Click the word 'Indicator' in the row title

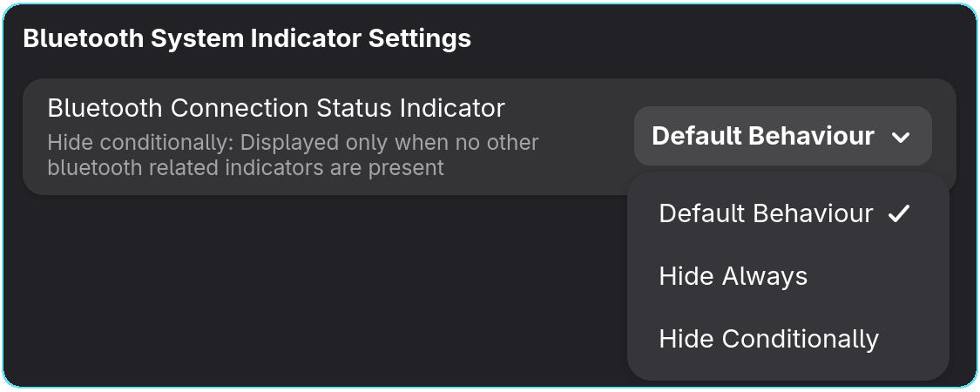(x=452, y=108)
